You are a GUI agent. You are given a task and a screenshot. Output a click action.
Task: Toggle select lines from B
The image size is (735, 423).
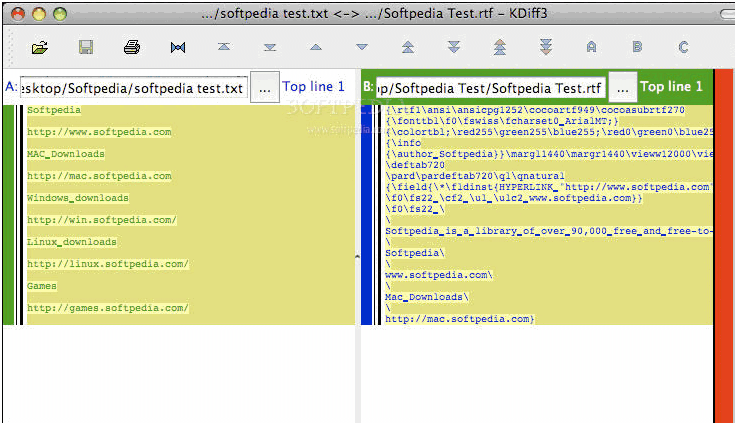tap(638, 47)
